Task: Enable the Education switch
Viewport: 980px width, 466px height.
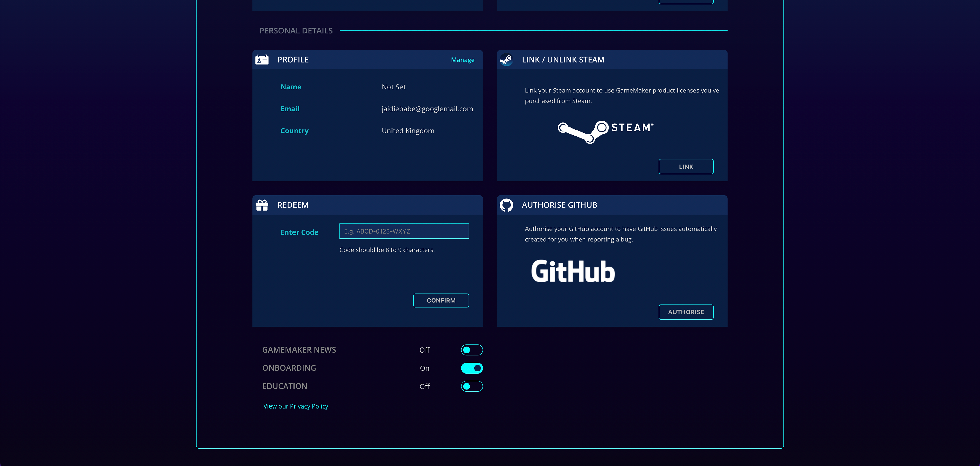Action: 472,387
